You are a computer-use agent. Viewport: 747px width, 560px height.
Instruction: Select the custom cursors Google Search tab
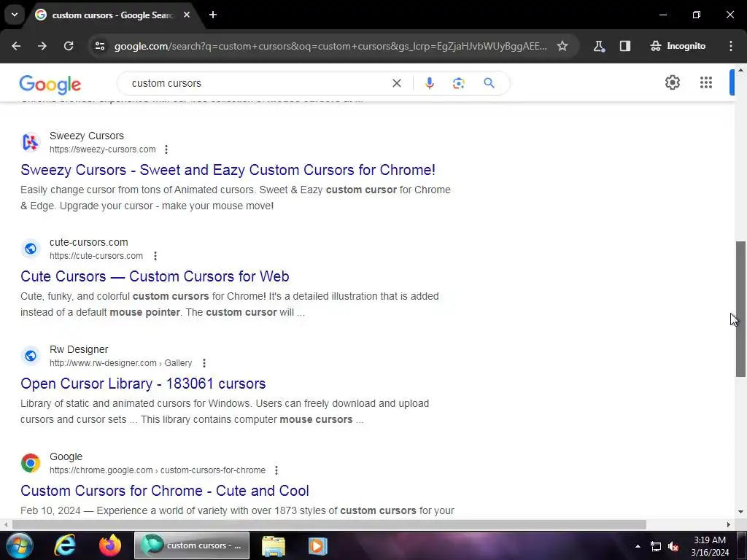113,15
